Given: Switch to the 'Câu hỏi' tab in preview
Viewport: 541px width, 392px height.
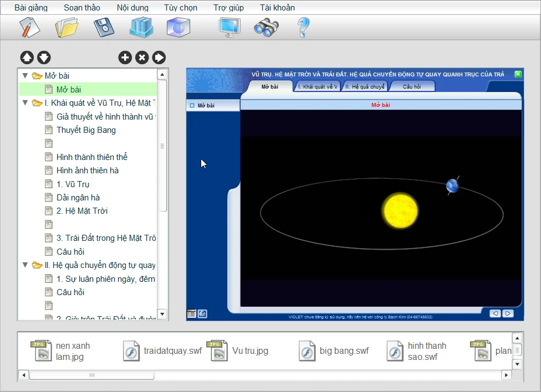Looking at the screenshot, I should (x=412, y=87).
